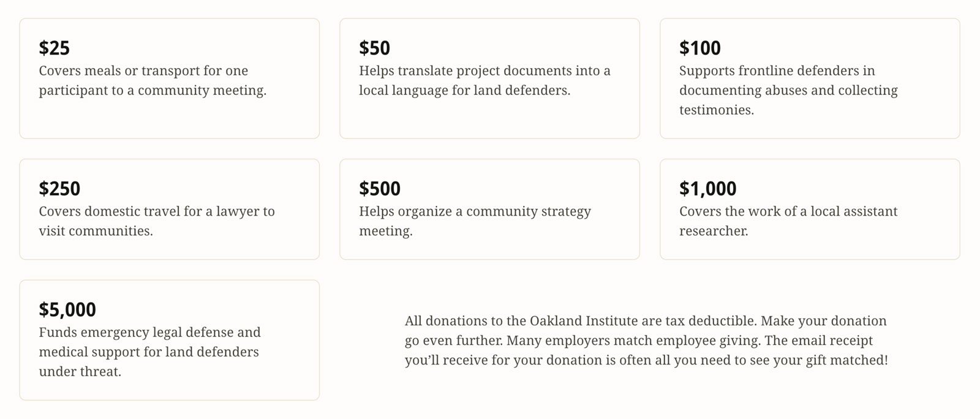980x419 pixels.
Task: Pick the $1,000 donation amount heading
Action: [707, 189]
